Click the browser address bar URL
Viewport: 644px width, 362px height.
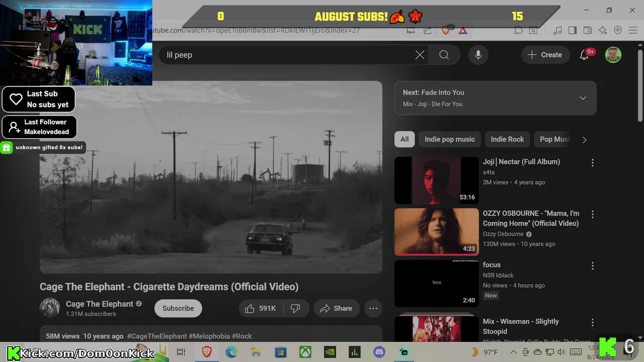tap(256, 30)
